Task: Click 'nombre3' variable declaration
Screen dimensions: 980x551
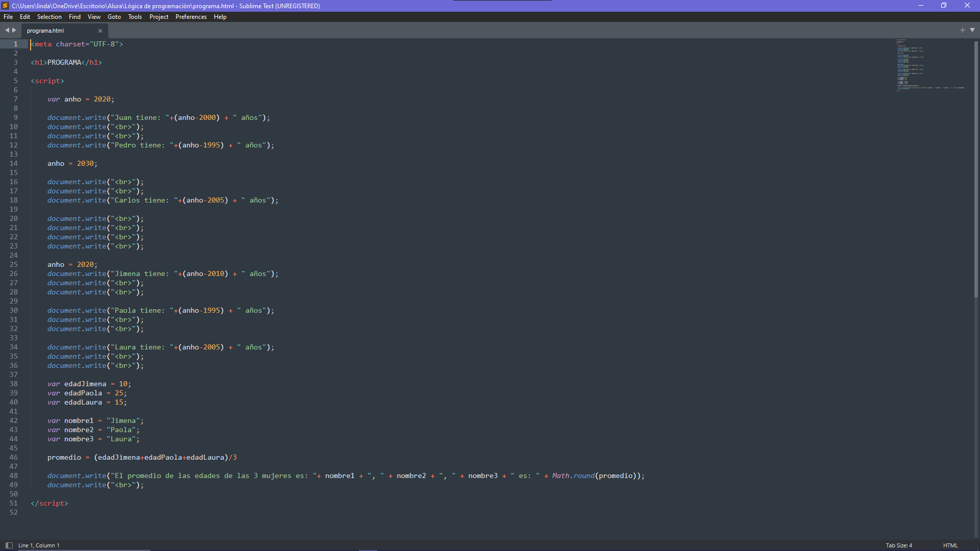Action: 93,439
